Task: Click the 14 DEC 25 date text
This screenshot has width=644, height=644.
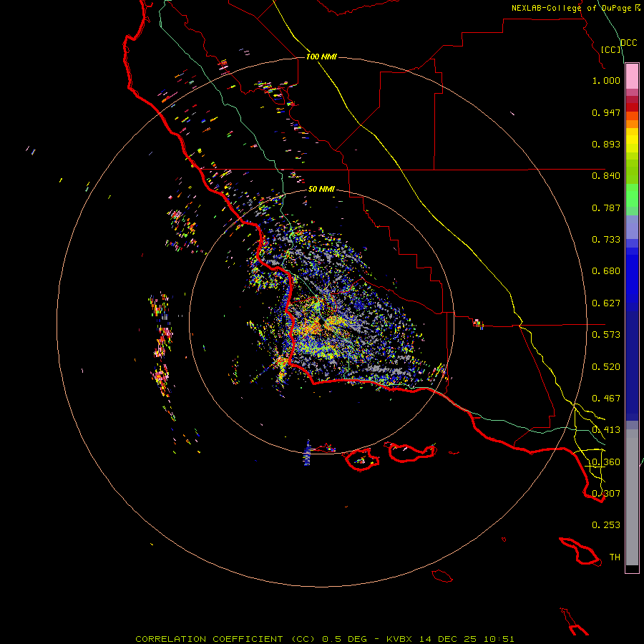Action: click(448, 639)
